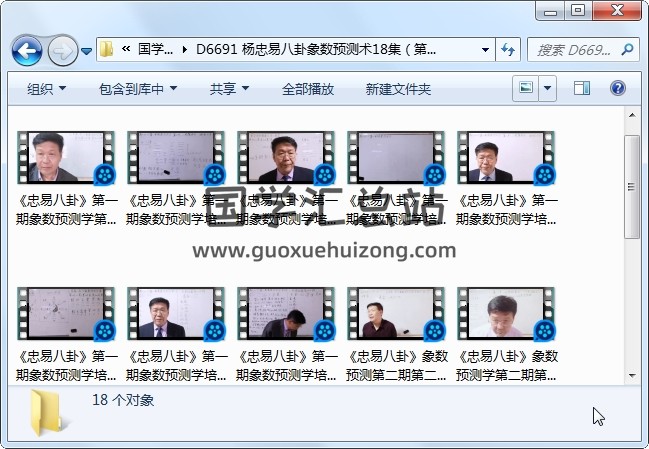Viewport: 649px width, 449px height.
Task: Click the Back navigation arrow button
Action: (x=27, y=49)
